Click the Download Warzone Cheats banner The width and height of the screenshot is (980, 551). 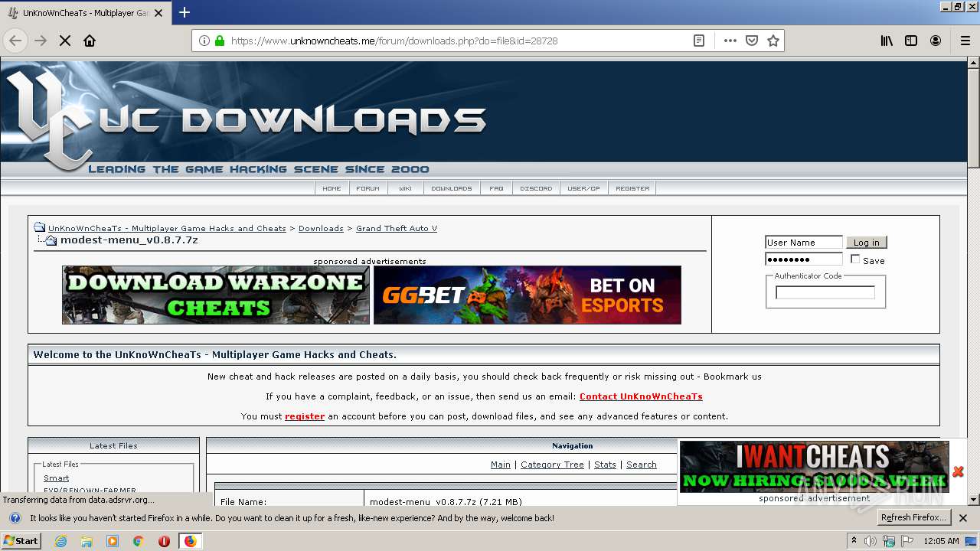click(216, 295)
